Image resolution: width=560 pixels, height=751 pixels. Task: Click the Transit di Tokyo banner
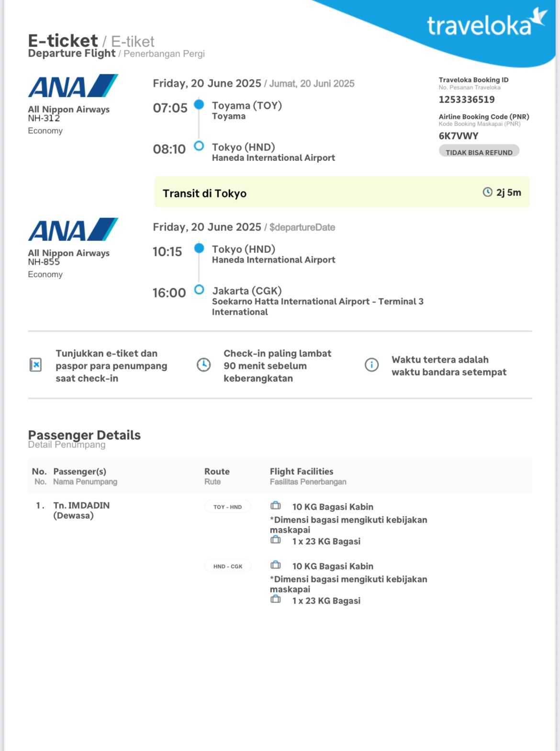(342, 193)
